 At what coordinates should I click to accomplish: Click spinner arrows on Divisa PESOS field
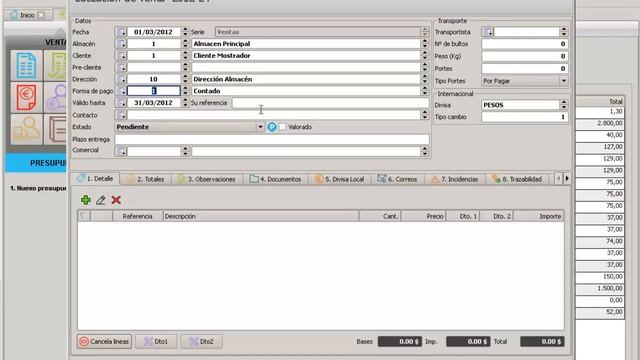click(x=564, y=105)
